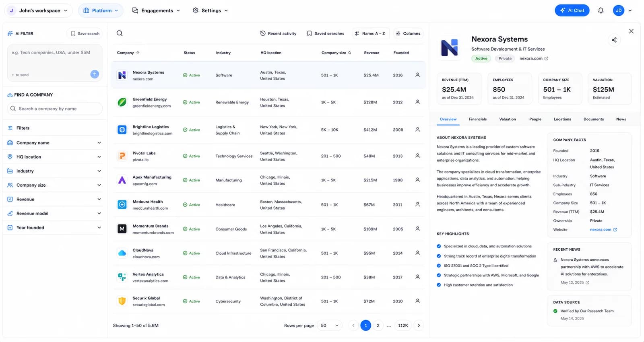Open Recent activity
This screenshot has height=342, width=644.
coord(278,33)
